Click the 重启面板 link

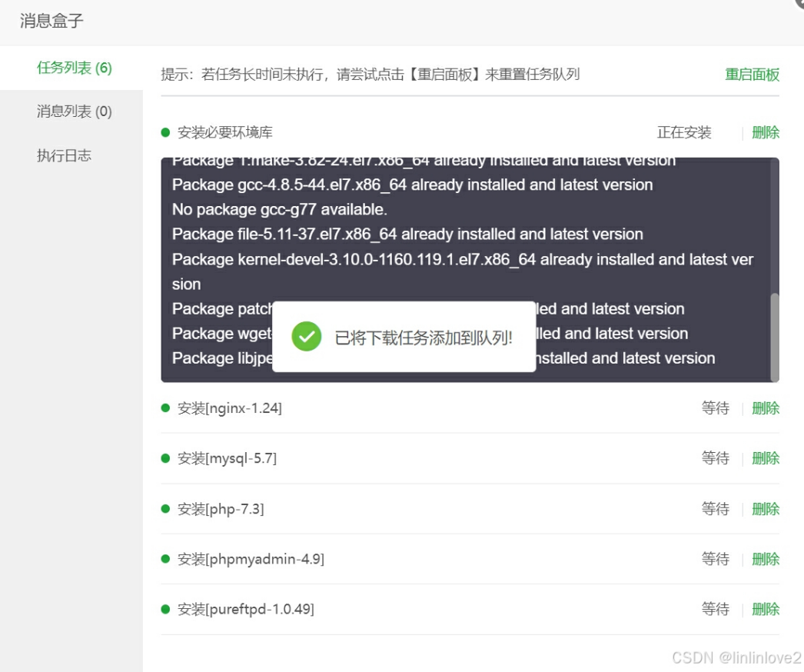752,75
